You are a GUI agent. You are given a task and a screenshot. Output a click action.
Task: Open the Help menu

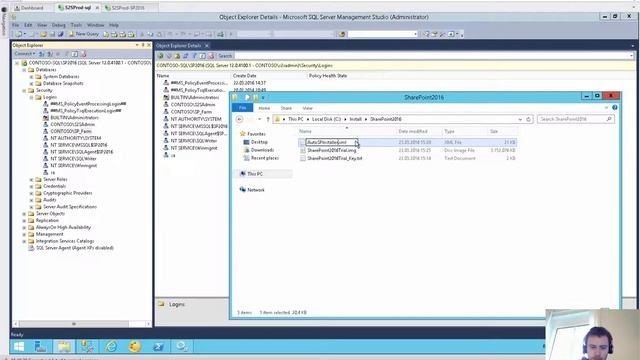tap(113, 25)
